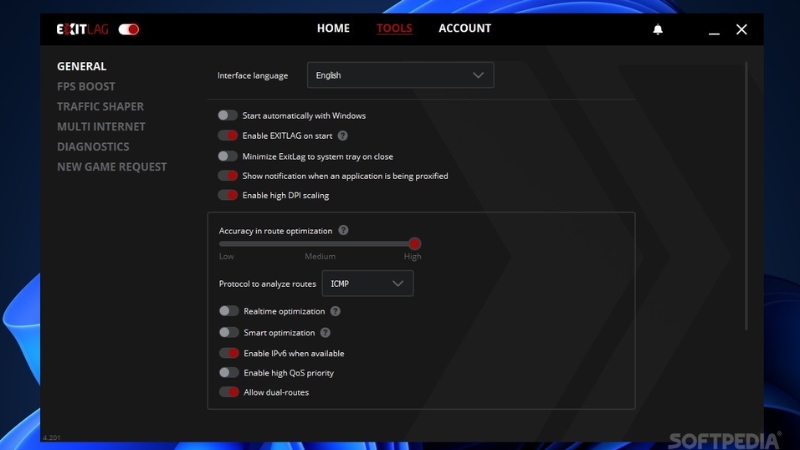The image size is (800, 450).
Task: Open the notifications bell
Action: click(658, 29)
